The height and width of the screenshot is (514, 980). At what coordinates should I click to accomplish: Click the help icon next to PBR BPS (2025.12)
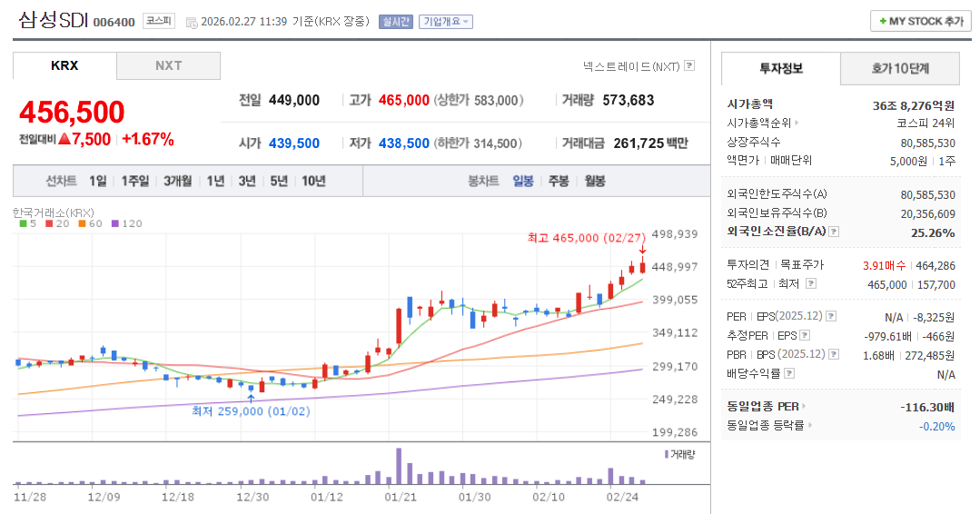coord(834,354)
